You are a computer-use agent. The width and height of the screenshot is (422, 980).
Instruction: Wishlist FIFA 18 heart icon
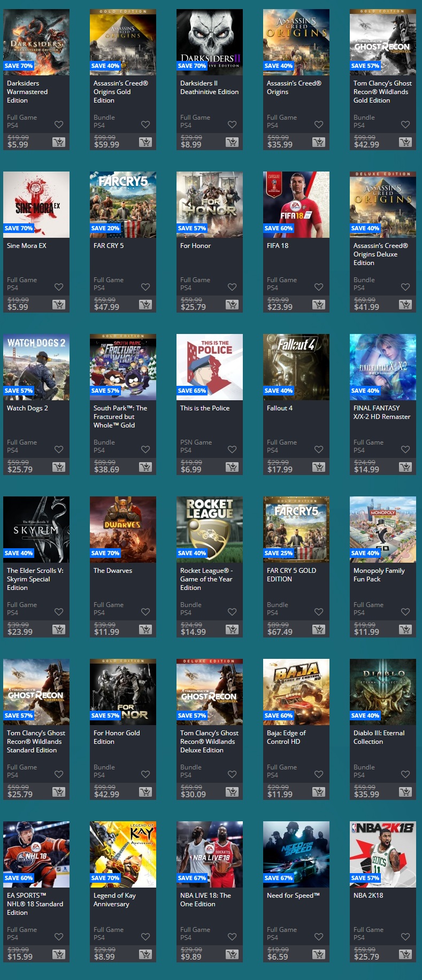tap(319, 287)
